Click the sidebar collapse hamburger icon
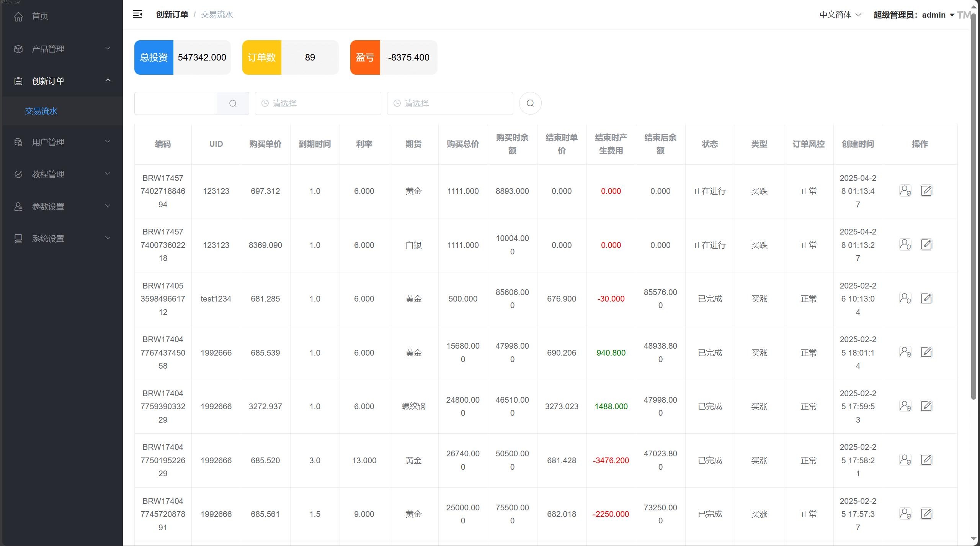 (137, 15)
